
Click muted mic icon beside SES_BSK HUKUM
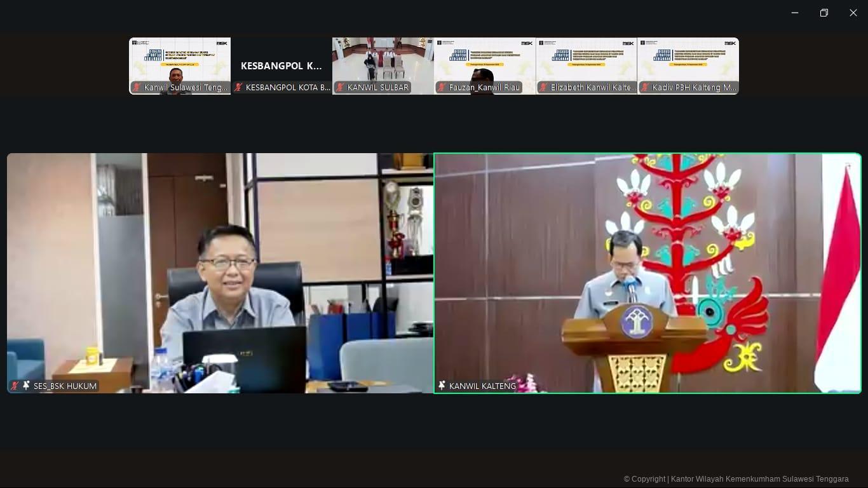click(x=15, y=386)
